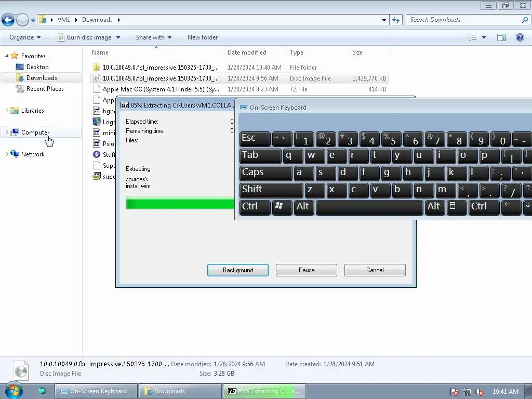This screenshot has height=399, width=532.
Task: Click the Explorer Back navigation button
Action: click(8, 20)
